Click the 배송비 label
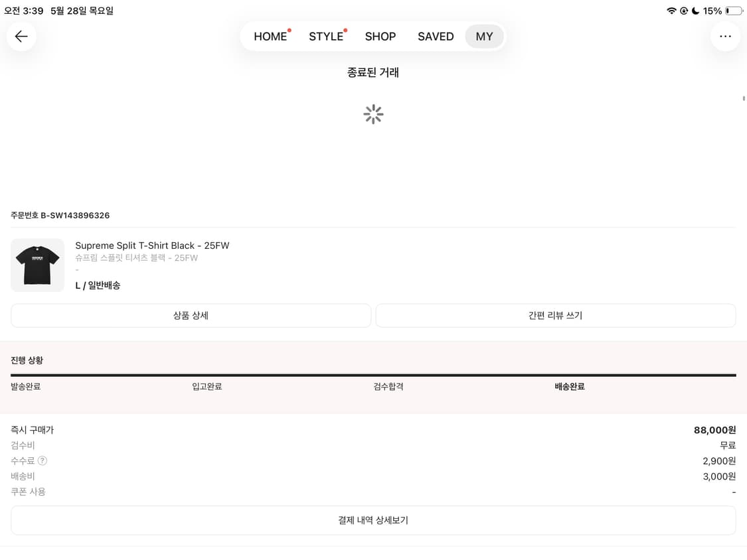The image size is (747, 560). (23, 476)
